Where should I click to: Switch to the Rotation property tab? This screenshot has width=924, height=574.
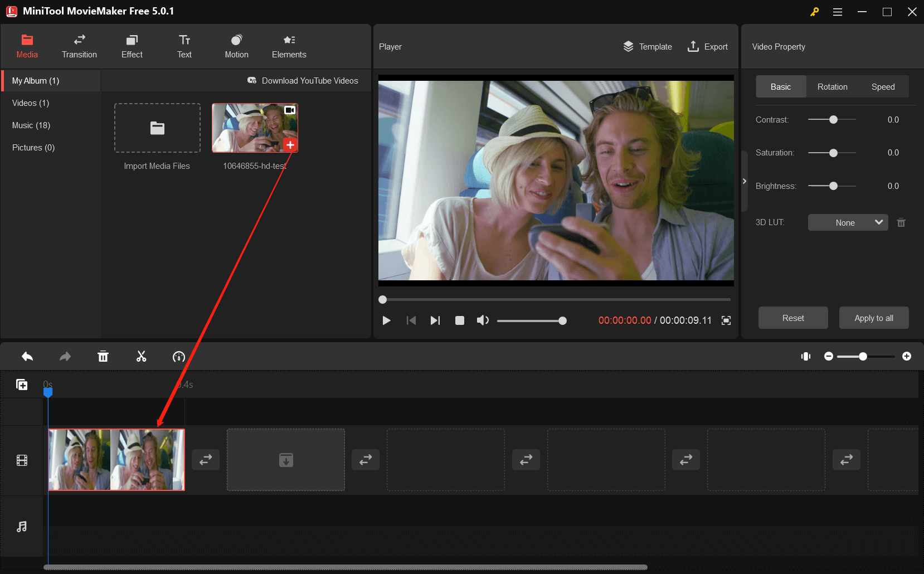833,87
